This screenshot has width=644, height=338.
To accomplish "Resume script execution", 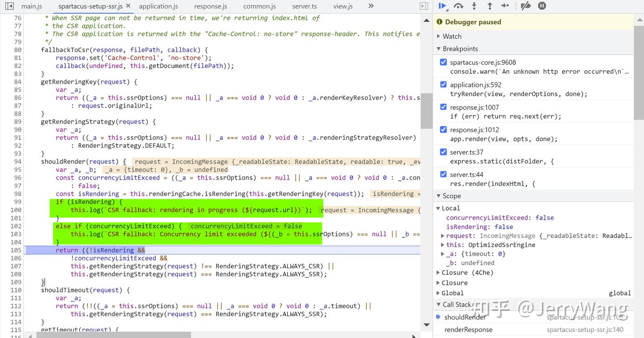I will 442,6.
